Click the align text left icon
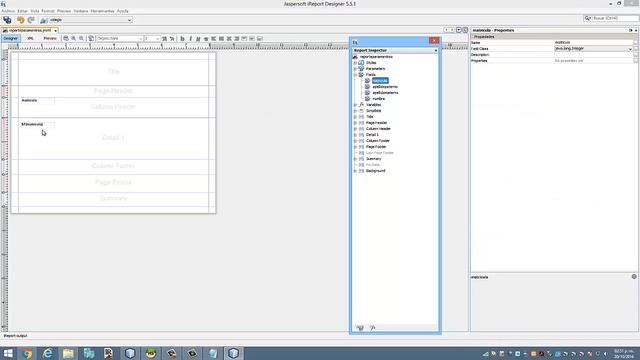The image size is (640, 360). (x=213, y=38)
